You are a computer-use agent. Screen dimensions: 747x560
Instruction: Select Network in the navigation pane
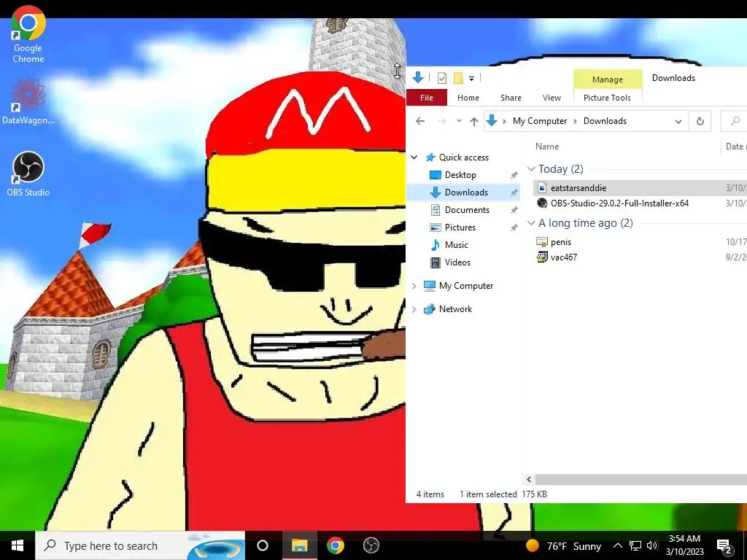point(455,309)
